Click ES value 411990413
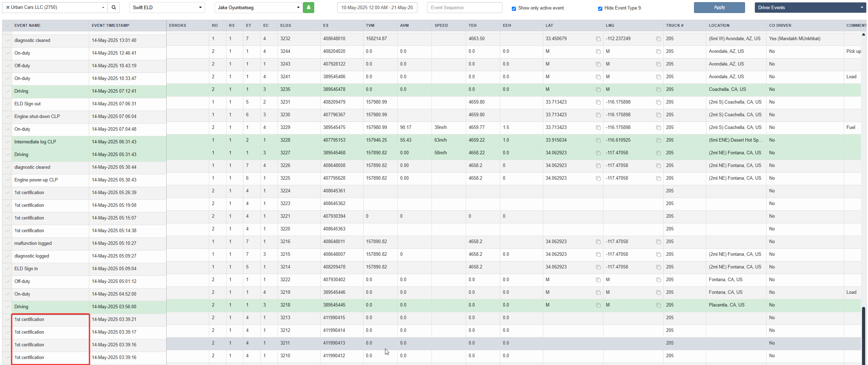The height and width of the screenshot is (365, 868). coord(334,343)
